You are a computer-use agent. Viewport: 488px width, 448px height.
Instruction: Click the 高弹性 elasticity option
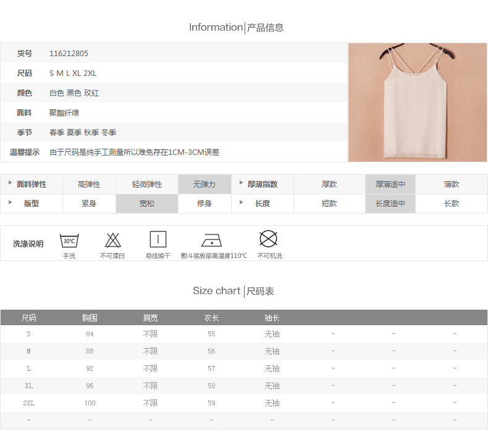pos(89,185)
